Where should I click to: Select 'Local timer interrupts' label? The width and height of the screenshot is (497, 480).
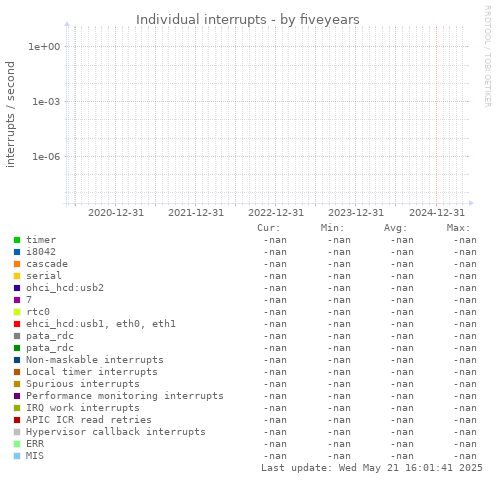(92, 372)
